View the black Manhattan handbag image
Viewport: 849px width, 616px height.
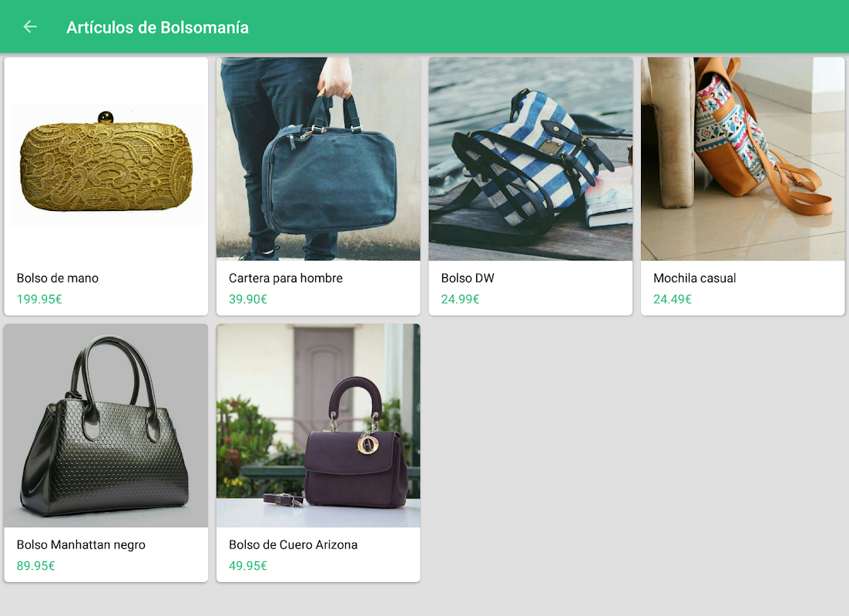pyautogui.click(x=106, y=426)
